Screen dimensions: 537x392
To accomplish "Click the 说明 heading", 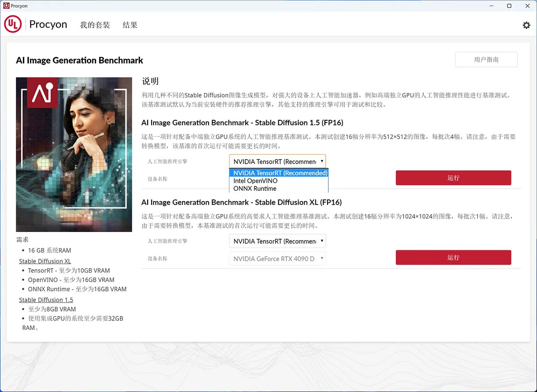I will point(150,81).
